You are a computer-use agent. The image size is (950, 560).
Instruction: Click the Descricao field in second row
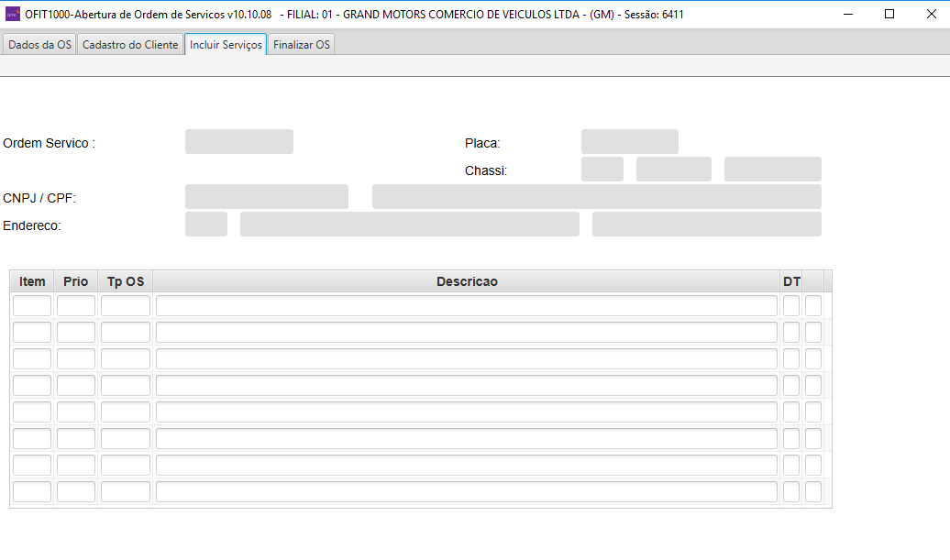(467, 333)
